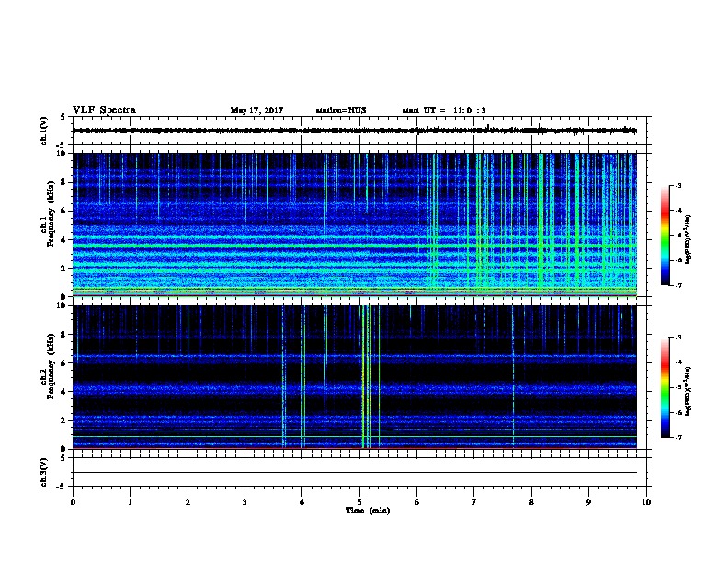Click the "ch.1(V)" waveform axis label
728x563 pixels.
(x=44, y=131)
